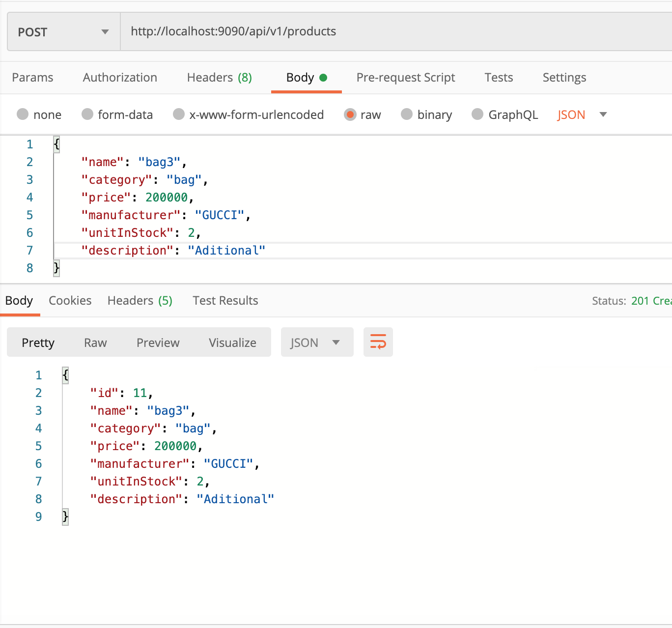Click the opening brace in response viewer
672x628 pixels.
click(65, 375)
